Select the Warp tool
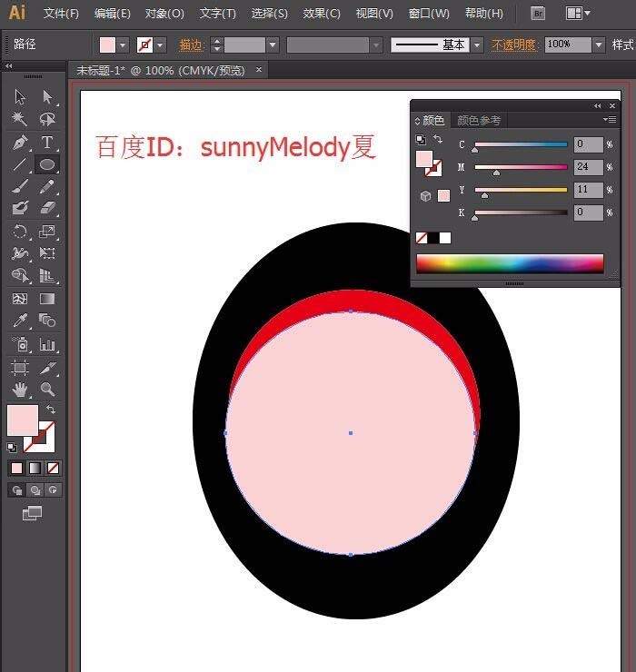Screen dimensions: 636x672 coord(20,253)
